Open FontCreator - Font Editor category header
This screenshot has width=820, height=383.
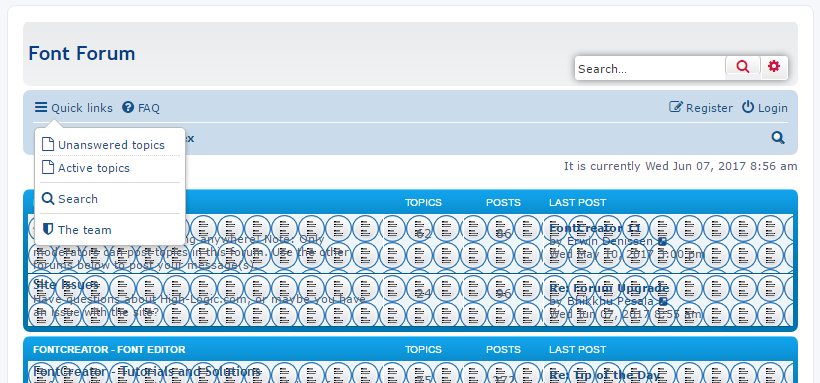coord(109,350)
